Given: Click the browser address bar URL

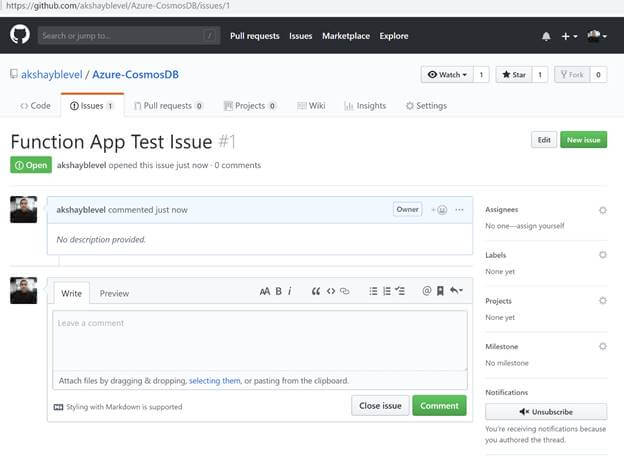Looking at the screenshot, I should pos(118,6).
